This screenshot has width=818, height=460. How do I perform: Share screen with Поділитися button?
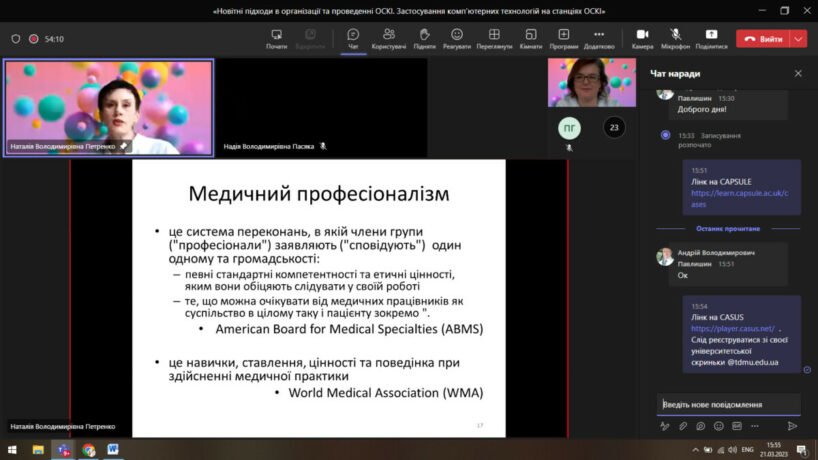[x=711, y=38]
